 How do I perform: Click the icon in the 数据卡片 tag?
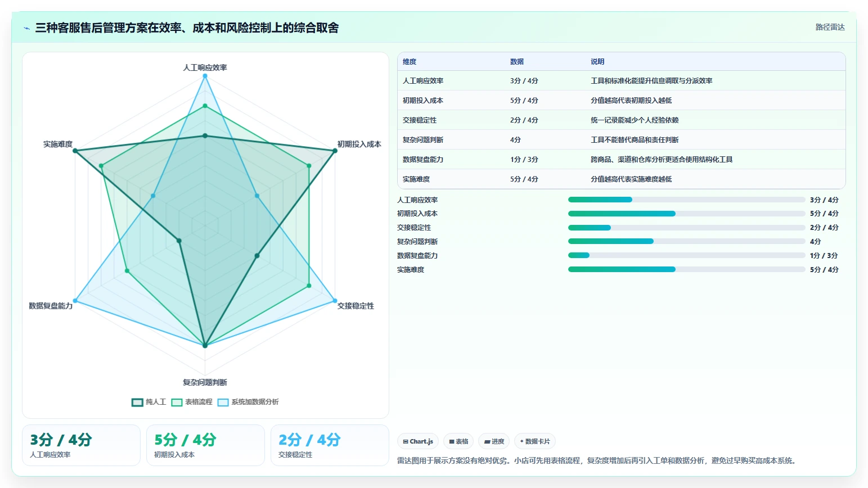[x=521, y=441]
